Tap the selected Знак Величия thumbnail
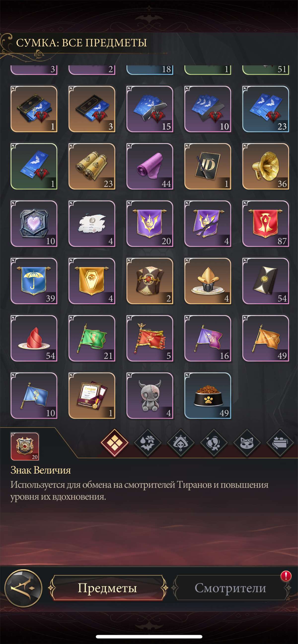The image size is (298, 644). [25, 447]
